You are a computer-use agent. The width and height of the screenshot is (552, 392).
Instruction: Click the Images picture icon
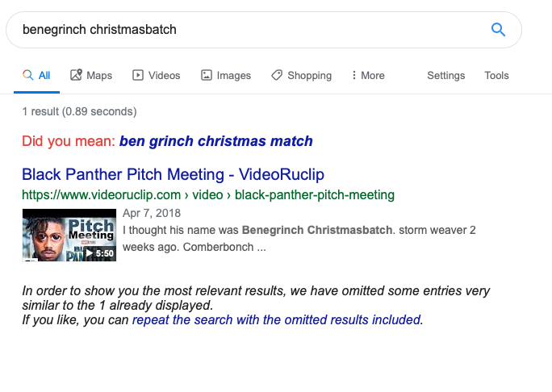coord(207,75)
